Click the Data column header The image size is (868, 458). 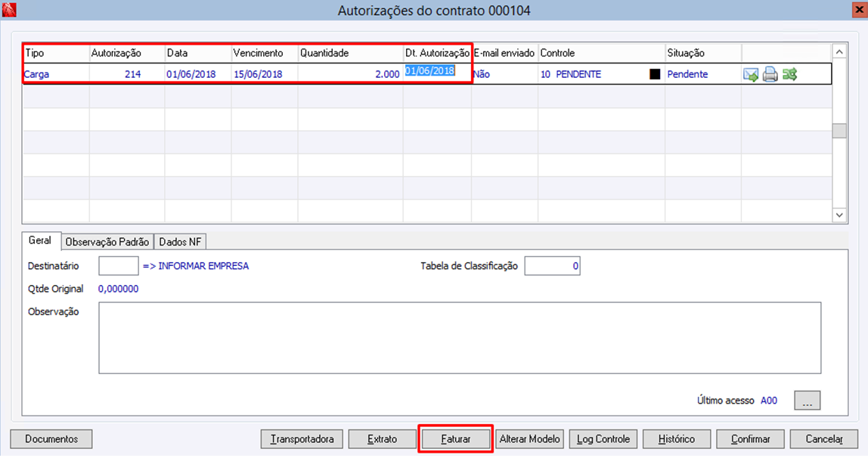(x=197, y=53)
